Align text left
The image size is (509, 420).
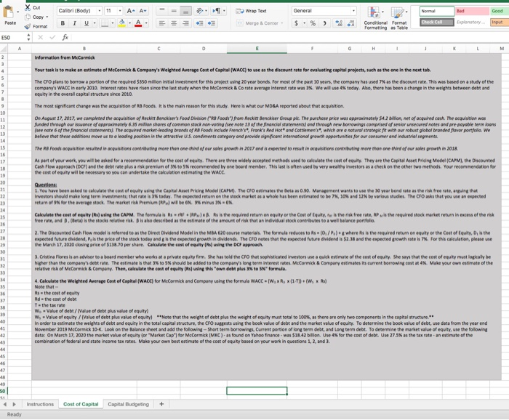click(161, 23)
